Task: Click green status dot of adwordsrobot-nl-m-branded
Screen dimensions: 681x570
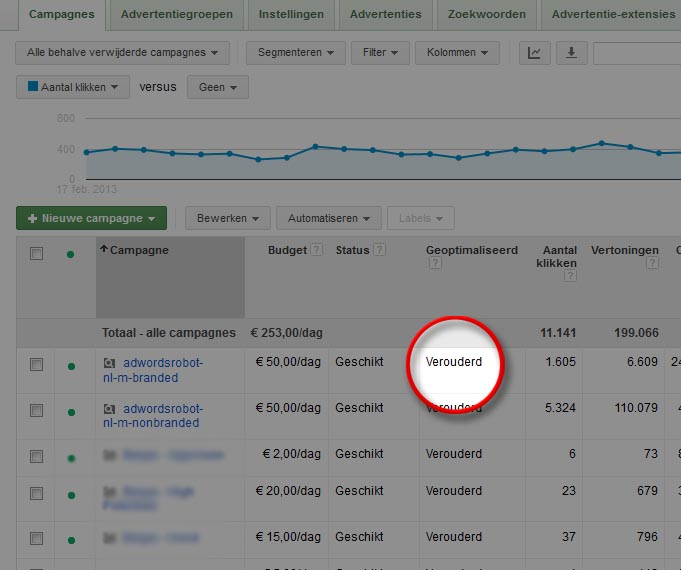Action: coord(71,366)
